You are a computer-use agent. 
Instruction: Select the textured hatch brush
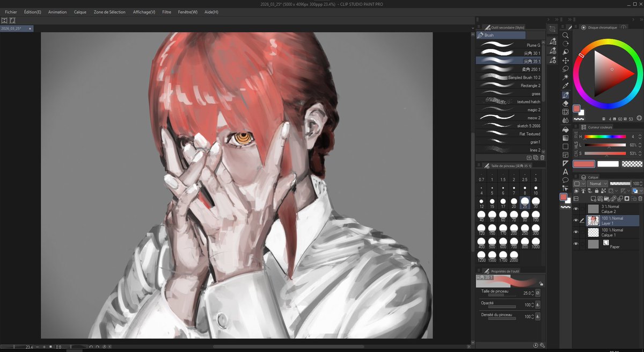pyautogui.click(x=509, y=102)
